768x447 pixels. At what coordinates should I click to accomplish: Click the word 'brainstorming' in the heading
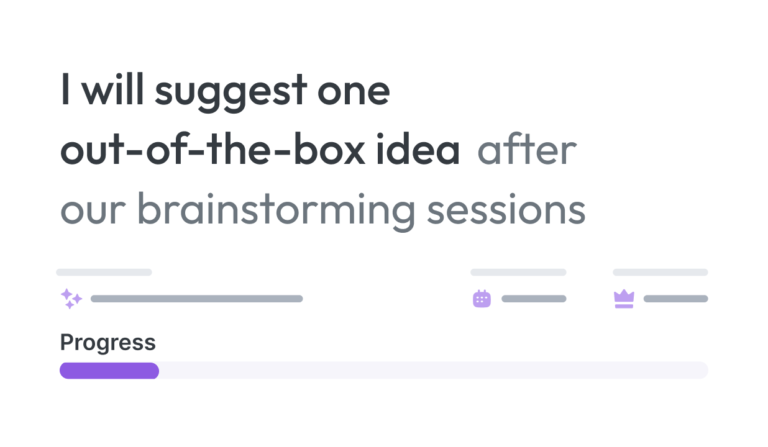[x=276, y=210]
